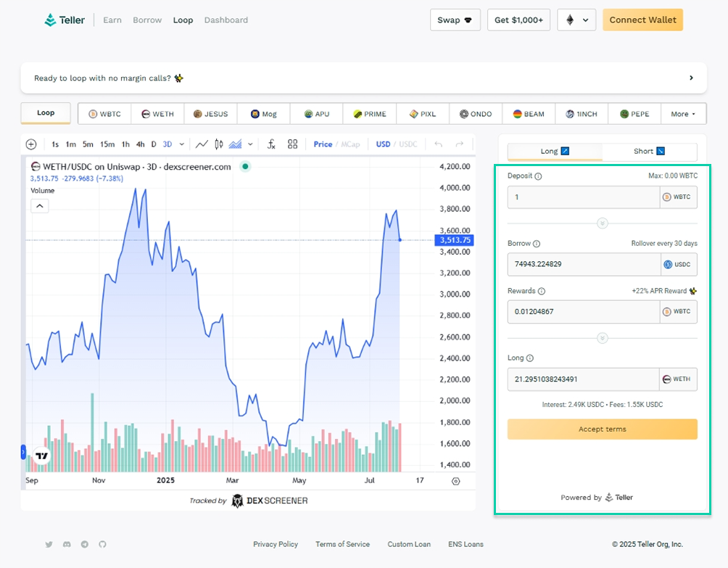
Task: Go to the Earn page
Action: point(112,20)
